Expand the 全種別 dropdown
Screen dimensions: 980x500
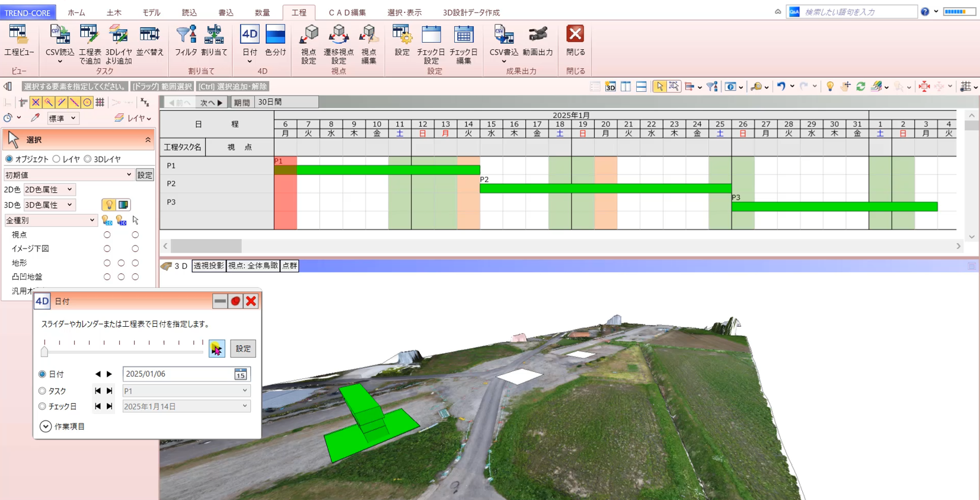coord(50,221)
